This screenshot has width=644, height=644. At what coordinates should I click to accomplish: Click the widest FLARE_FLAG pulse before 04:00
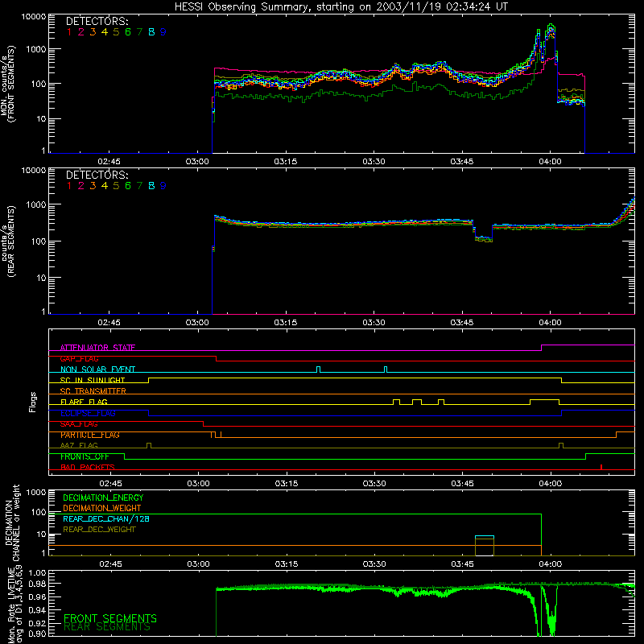point(545,402)
